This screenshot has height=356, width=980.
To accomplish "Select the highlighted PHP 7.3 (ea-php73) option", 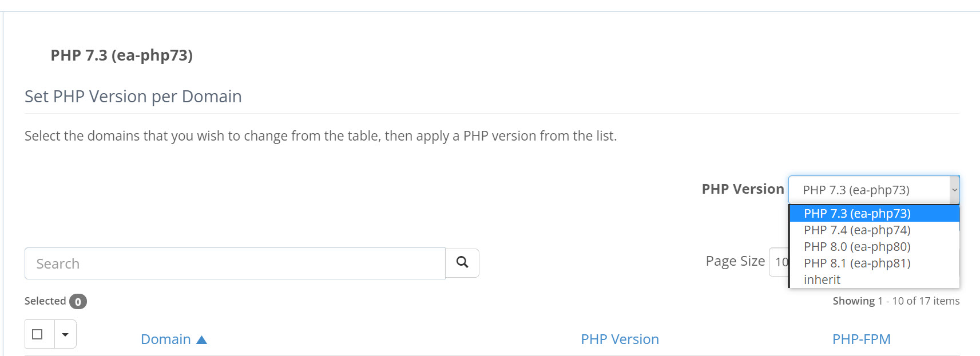I will (x=856, y=213).
